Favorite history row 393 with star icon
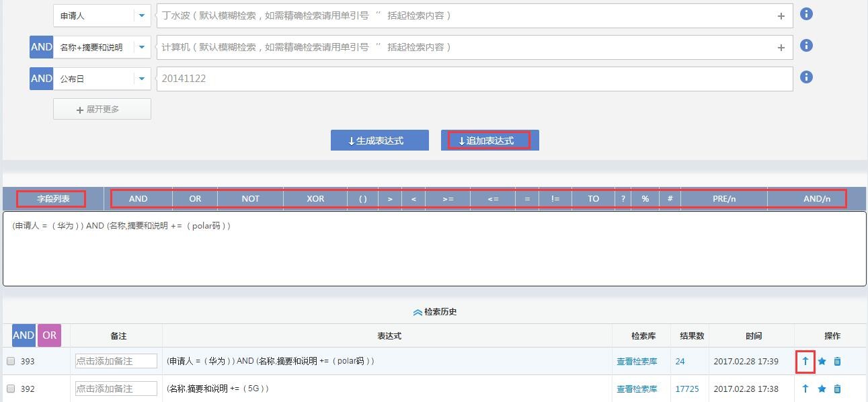 click(822, 361)
